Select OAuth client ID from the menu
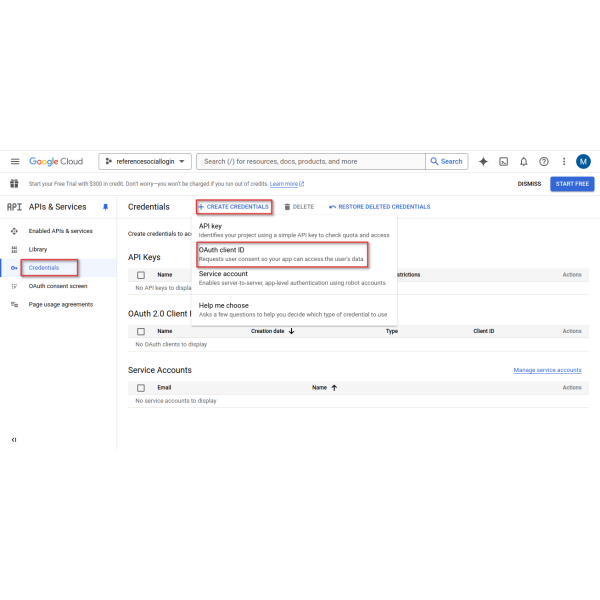600x600 pixels. (x=280, y=253)
